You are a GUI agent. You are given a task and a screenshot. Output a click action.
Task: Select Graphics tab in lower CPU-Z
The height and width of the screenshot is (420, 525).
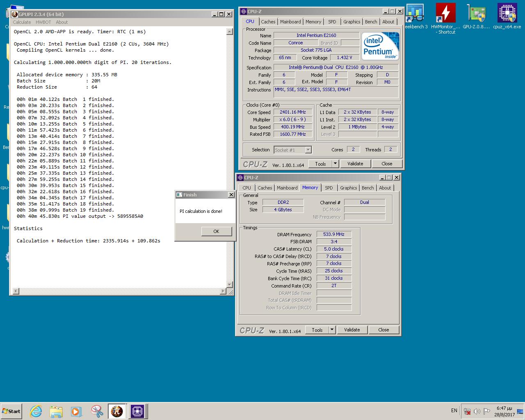(x=349, y=188)
